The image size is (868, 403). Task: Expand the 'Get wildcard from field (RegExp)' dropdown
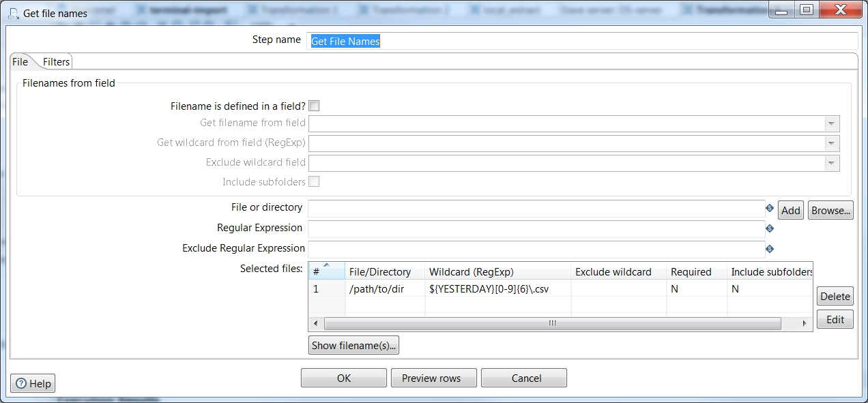point(831,143)
